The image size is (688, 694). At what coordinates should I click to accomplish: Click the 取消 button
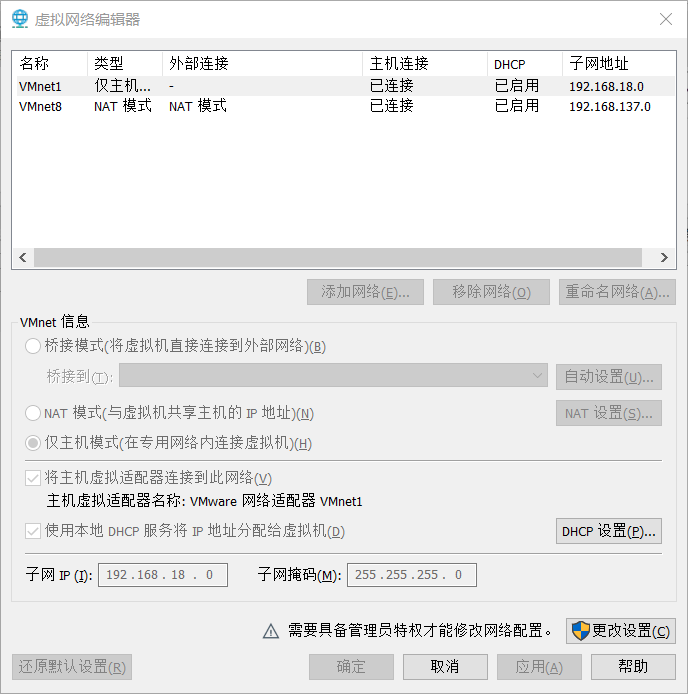tap(445, 667)
